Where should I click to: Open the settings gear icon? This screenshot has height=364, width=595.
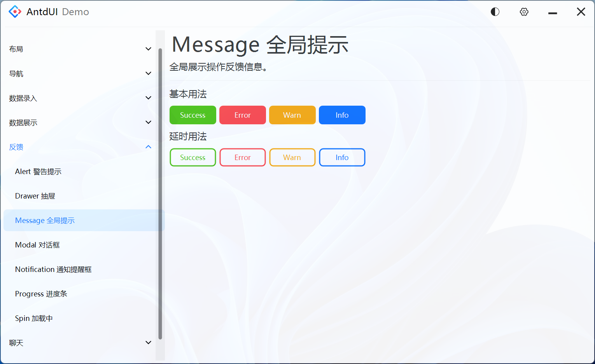point(524,12)
